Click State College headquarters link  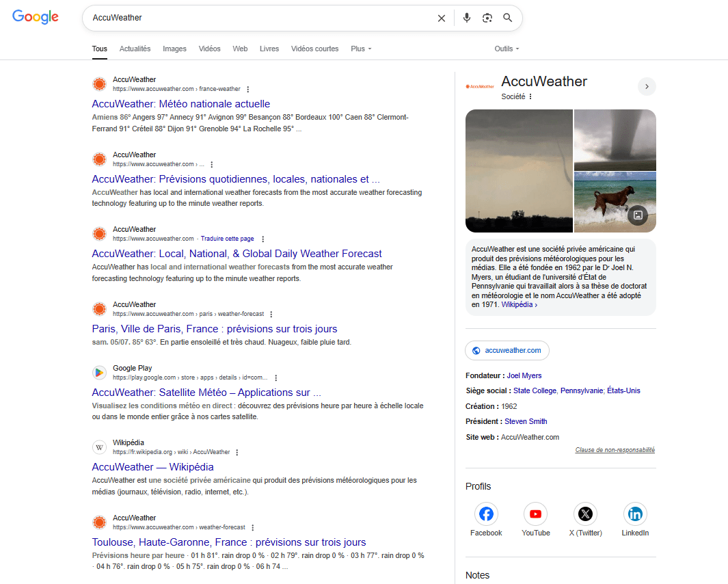[535, 390]
